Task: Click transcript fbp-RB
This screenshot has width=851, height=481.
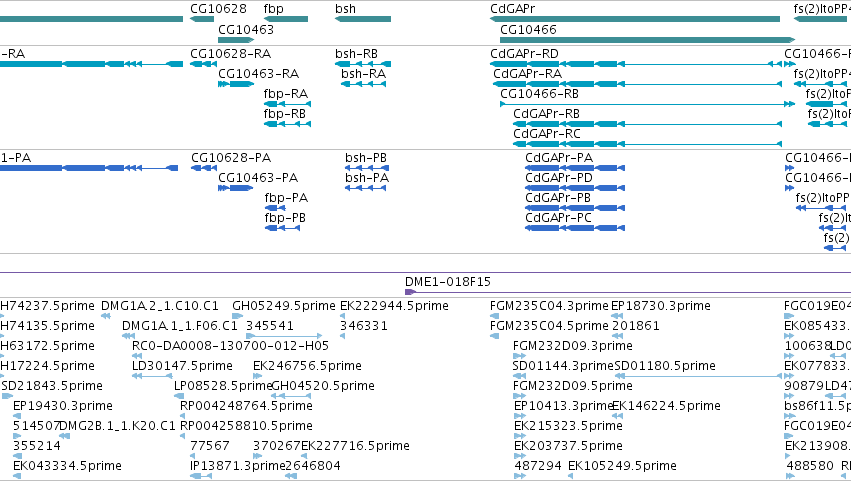Action: 287,124
